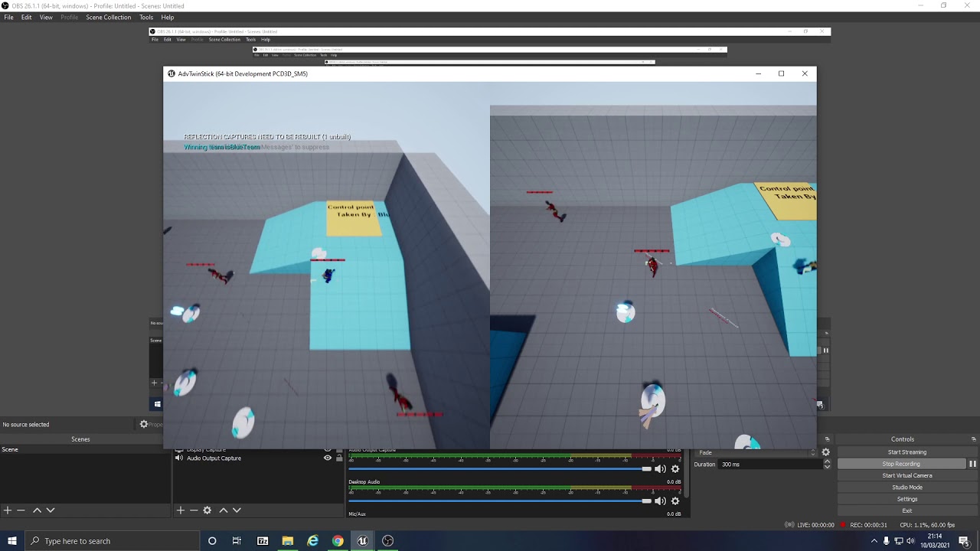Open Unreal Engine from the taskbar

(x=363, y=541)
